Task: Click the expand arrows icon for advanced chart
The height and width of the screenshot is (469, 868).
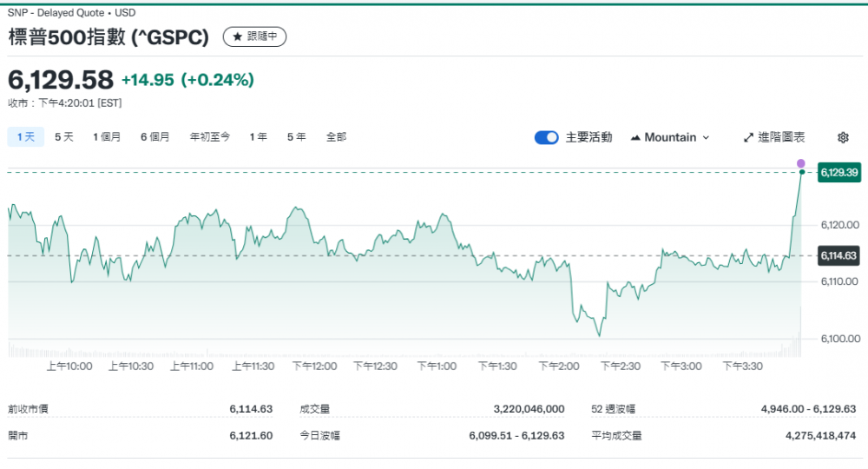Action: coord(748,137)
